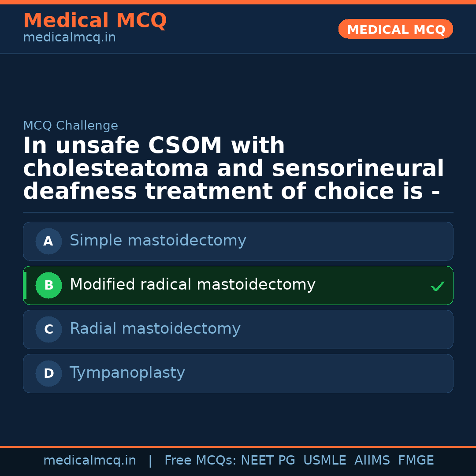Click the green B circle badge
This screenshot has width=476, height=476.
click(x=48, y=285)
